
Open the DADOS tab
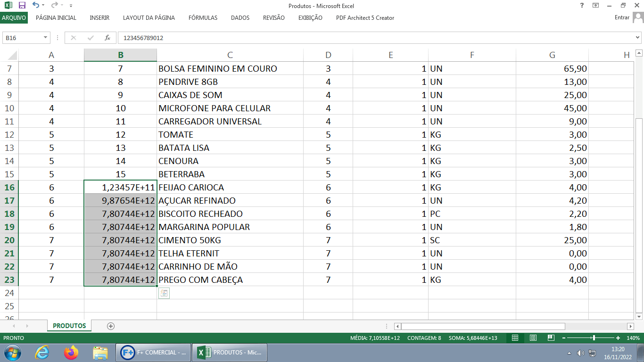[240, 18]
